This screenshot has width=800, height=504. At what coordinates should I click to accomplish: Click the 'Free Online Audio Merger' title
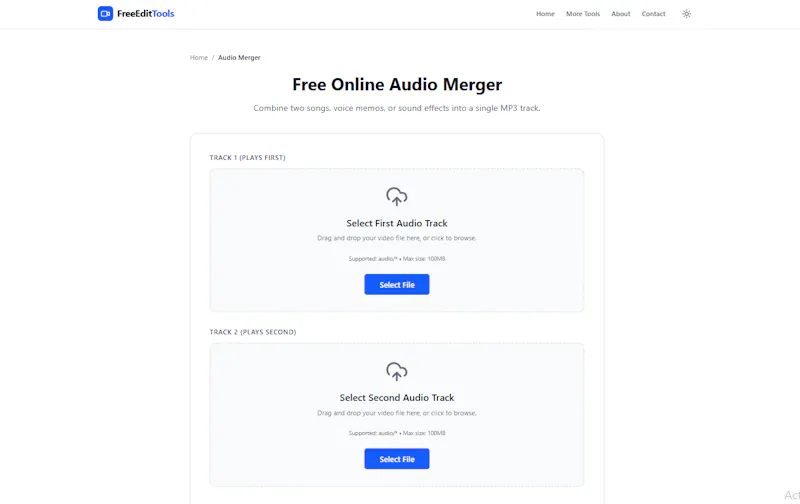pos(397,85)
